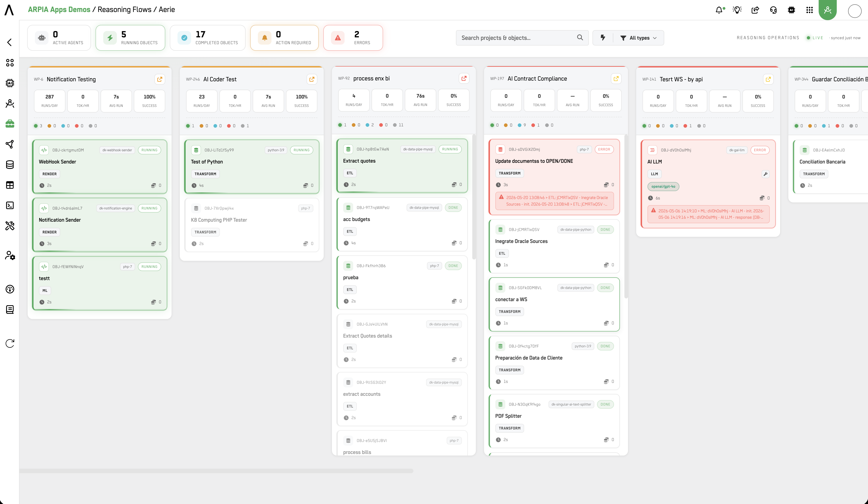Collapse sidebar with back chevron
Screen dimensions: 868x504
10,42
